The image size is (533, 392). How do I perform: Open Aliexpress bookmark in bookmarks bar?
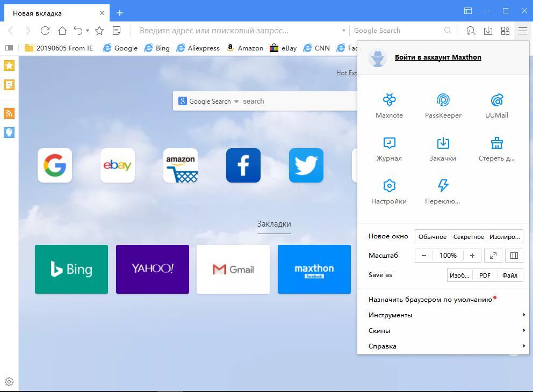[x=198, y=48]
